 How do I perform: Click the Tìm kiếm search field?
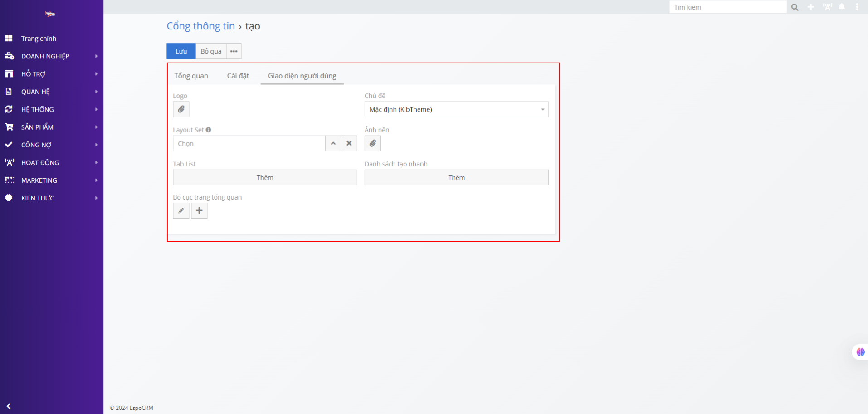[727, 7]
